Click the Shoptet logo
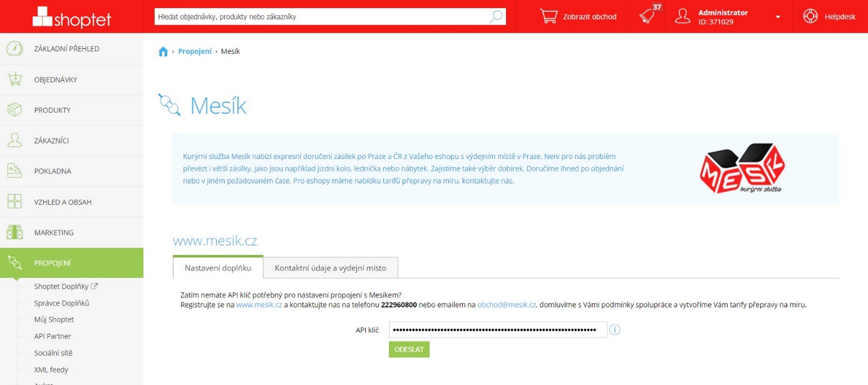 point(71,17)
